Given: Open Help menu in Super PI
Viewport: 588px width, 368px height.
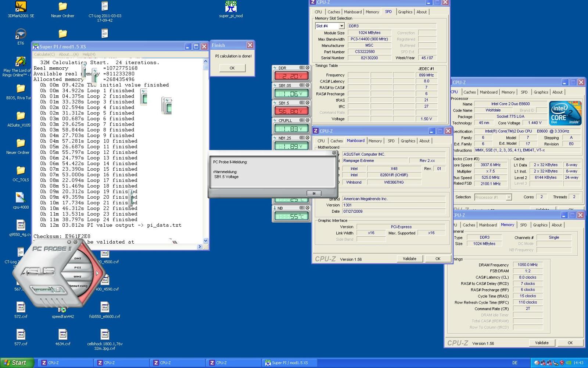Looking at the screenshot, I should pyautogui.click(x=89, y=54).
